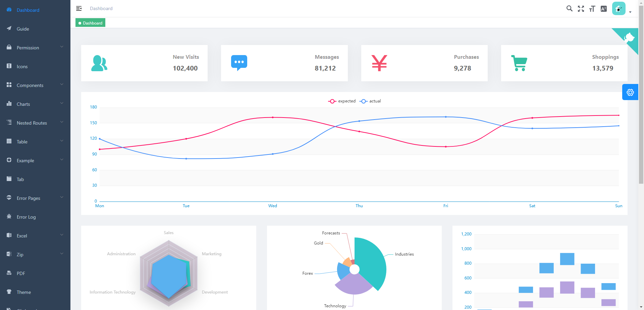644x310 pixels.
Task: Expand the Nested Routes menu chevron
Action: click(x=62, y=122)
